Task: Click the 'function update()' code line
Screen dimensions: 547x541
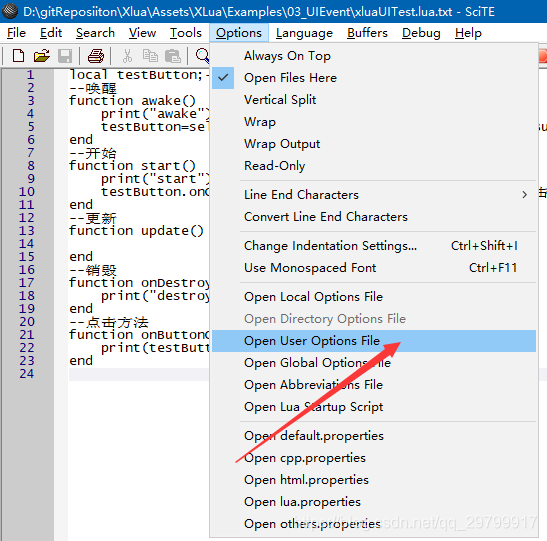Action: click(x=136, y=231)
